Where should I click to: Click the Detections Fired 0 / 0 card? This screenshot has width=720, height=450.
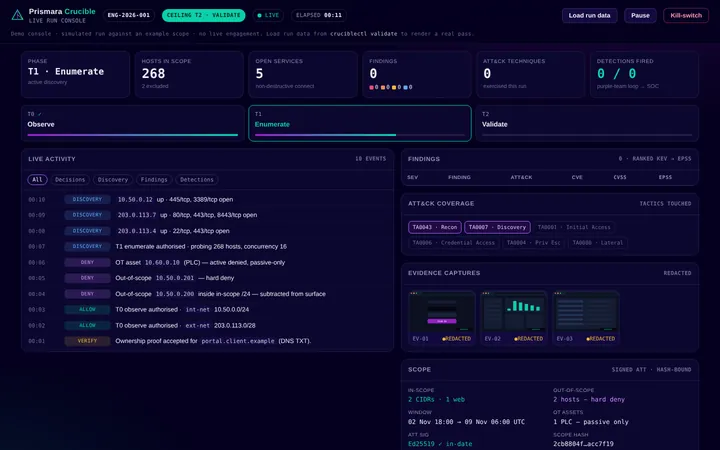644,74
